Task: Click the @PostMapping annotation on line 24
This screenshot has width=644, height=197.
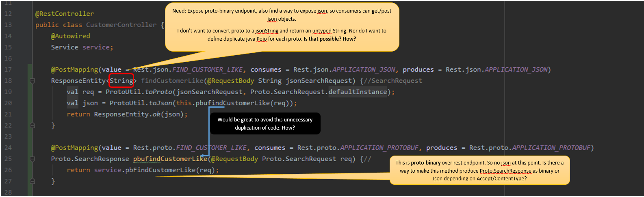Action: coord(74,148)
